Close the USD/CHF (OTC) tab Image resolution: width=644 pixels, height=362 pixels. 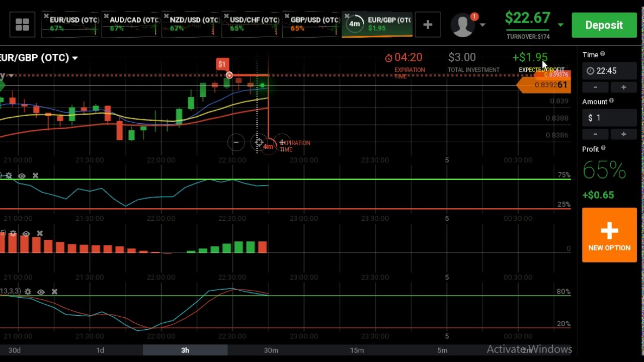point(226,17)
